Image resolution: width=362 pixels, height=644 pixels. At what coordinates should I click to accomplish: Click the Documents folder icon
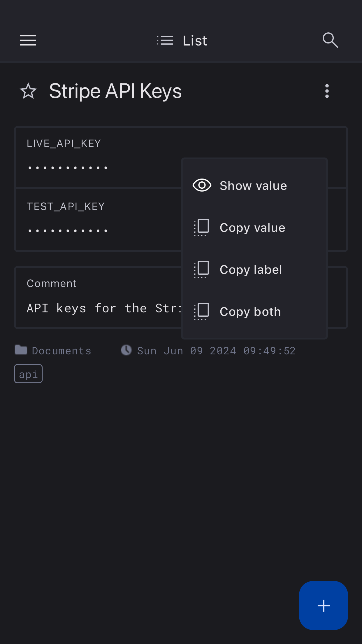pos(21,350)
